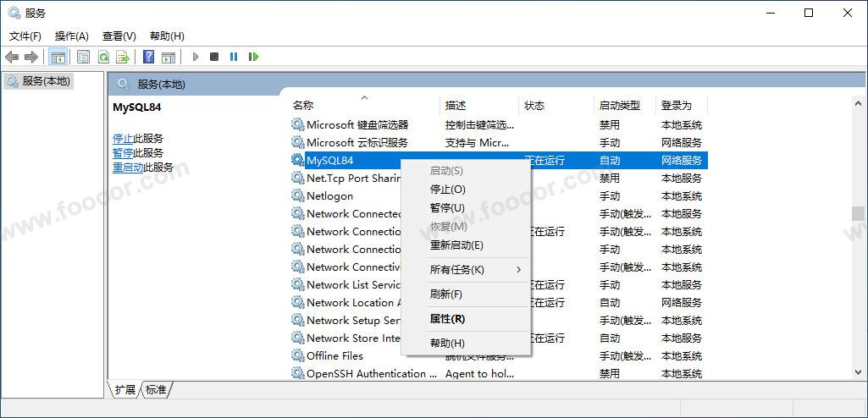The image size is (868, 418).
Task: Select 服务(本地) in the left tree
Action: [x=47, y=81]
